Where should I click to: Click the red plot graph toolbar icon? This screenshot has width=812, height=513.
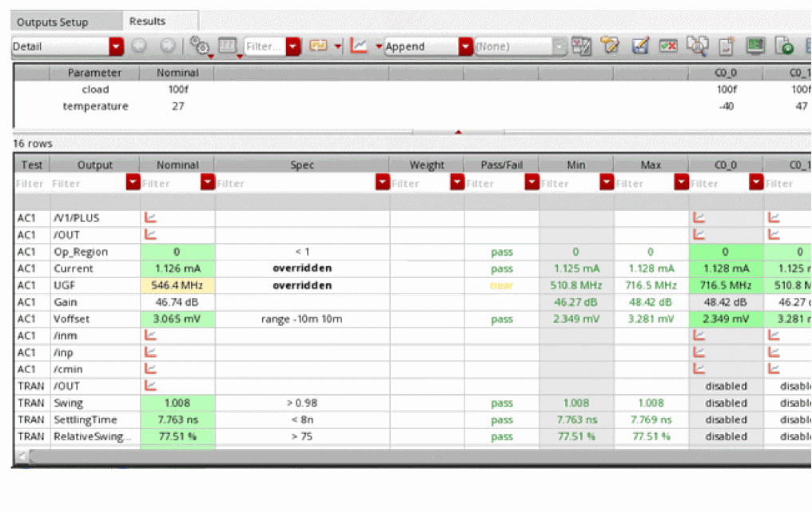pyautogui.click(x=359, y=46)
